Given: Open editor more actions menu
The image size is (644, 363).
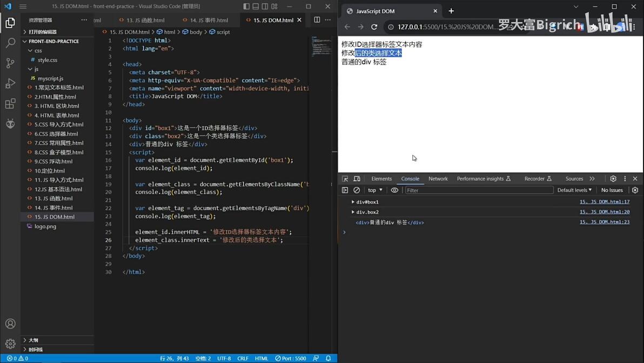Looking at the screenshot, I should tap(328, 19).
